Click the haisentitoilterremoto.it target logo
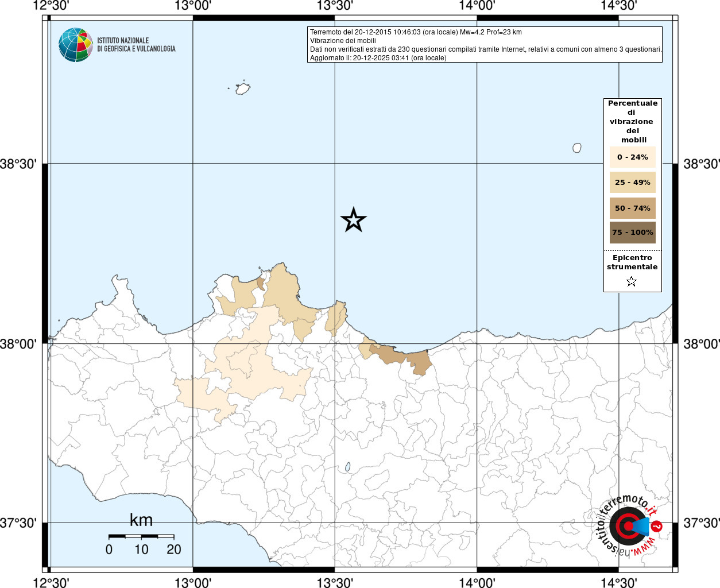 pos(630,525)
